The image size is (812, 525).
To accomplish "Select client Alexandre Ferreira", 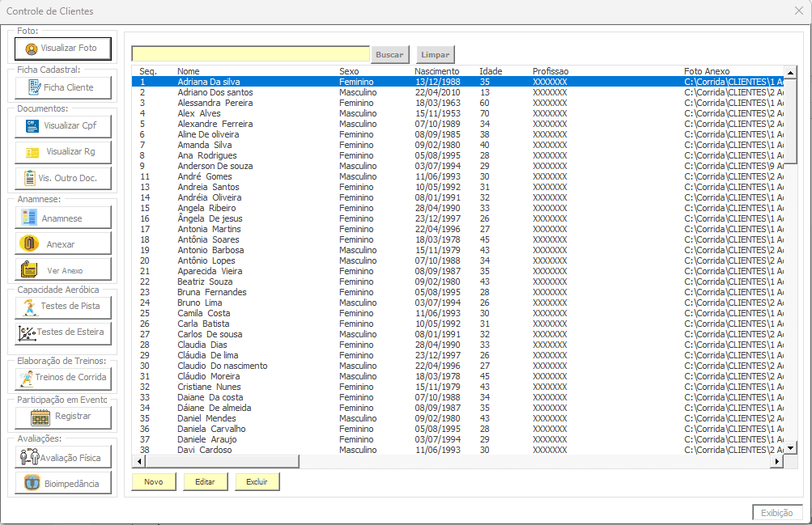I will (457, 124).
